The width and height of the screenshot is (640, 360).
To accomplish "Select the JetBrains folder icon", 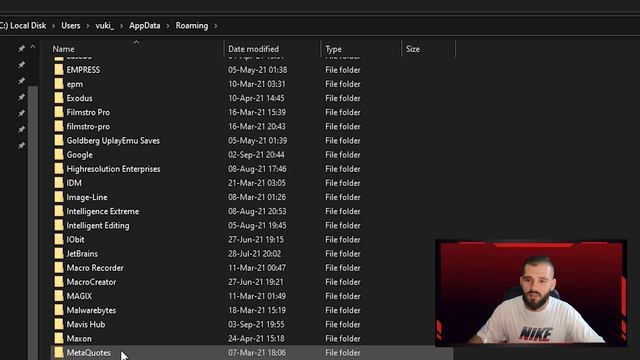I will [59, 254].
